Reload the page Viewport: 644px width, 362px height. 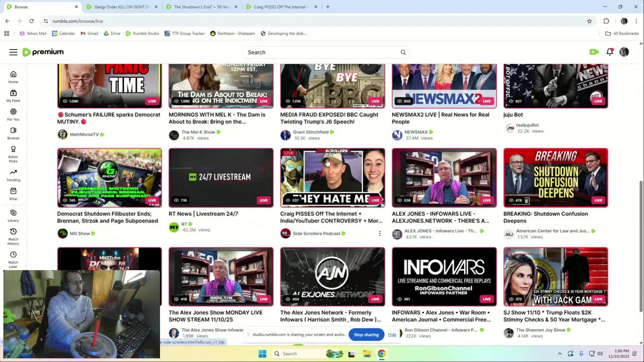(31, 21)
